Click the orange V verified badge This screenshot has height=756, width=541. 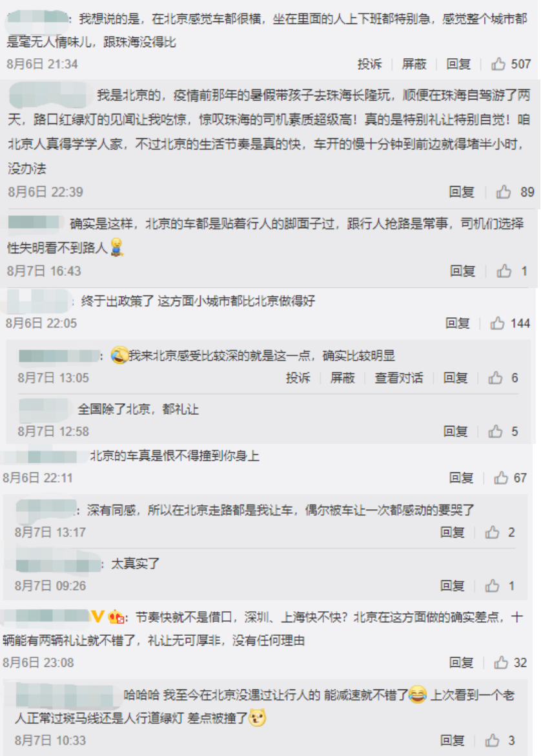click(97, 616)
